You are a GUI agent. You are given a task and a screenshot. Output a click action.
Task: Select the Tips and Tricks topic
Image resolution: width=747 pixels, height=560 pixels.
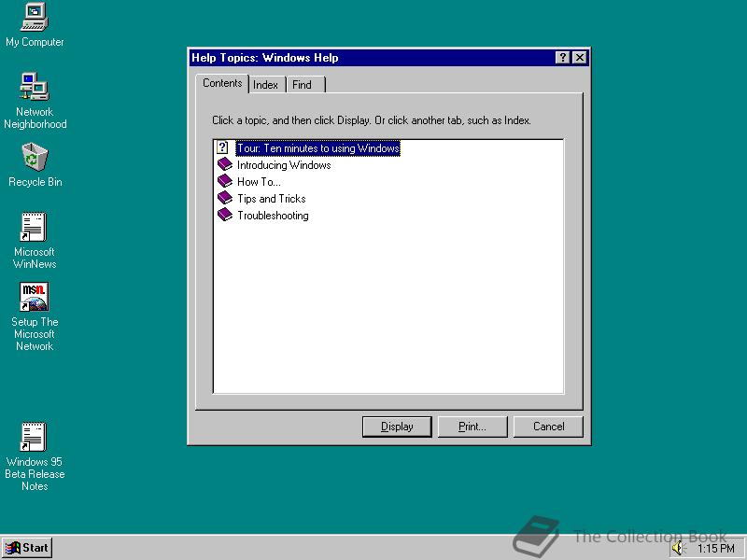[272, 199]
